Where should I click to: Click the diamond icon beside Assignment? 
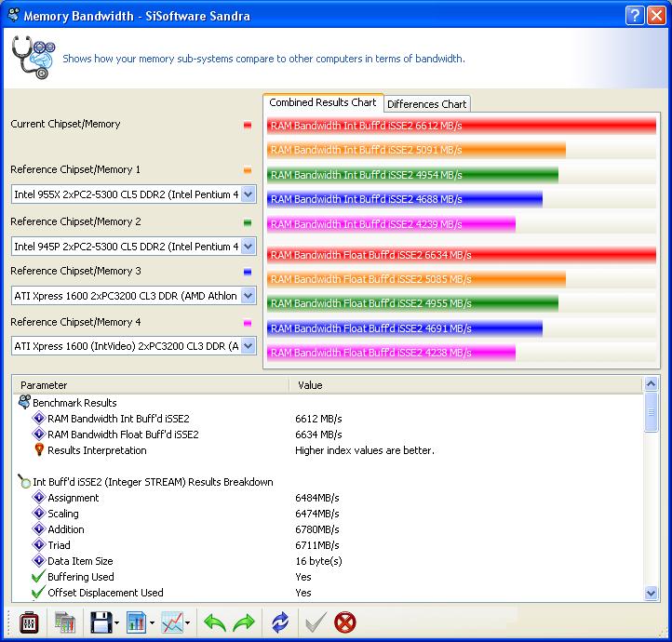(39, 497)
